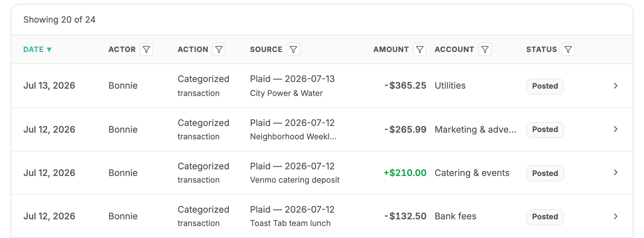Click the +$210.00 amount
The height and width of the screenshot is (238, 644).
(x=405, y=173)
